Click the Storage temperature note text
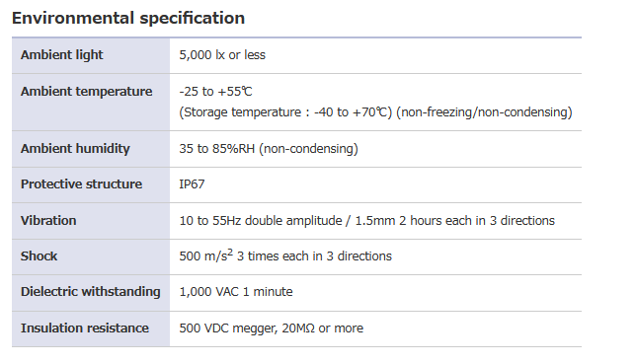 285,111
